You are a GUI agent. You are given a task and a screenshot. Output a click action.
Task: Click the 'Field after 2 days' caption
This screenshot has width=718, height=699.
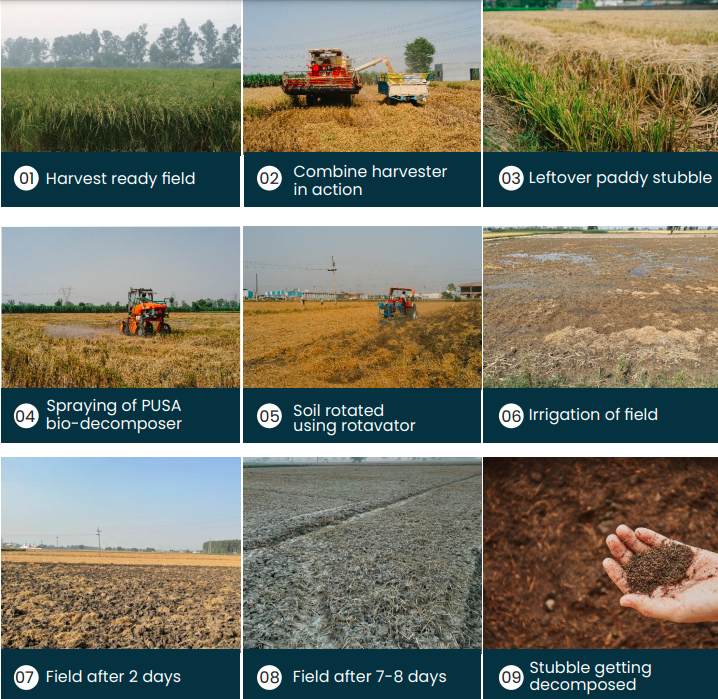click(x=113, y=677)
